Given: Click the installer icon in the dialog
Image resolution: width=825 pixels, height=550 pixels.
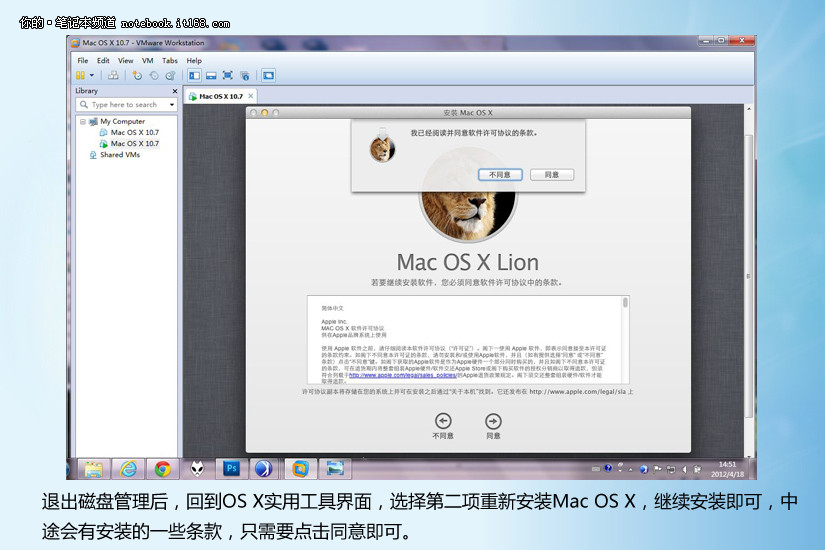Looking at the screenshot, I should [383, 146].
